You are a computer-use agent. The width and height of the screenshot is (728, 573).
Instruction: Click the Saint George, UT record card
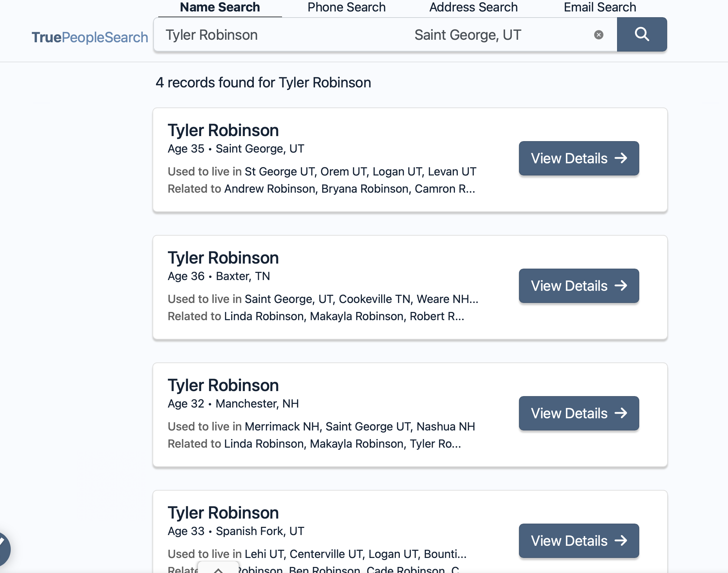click(x=410, y=160)
